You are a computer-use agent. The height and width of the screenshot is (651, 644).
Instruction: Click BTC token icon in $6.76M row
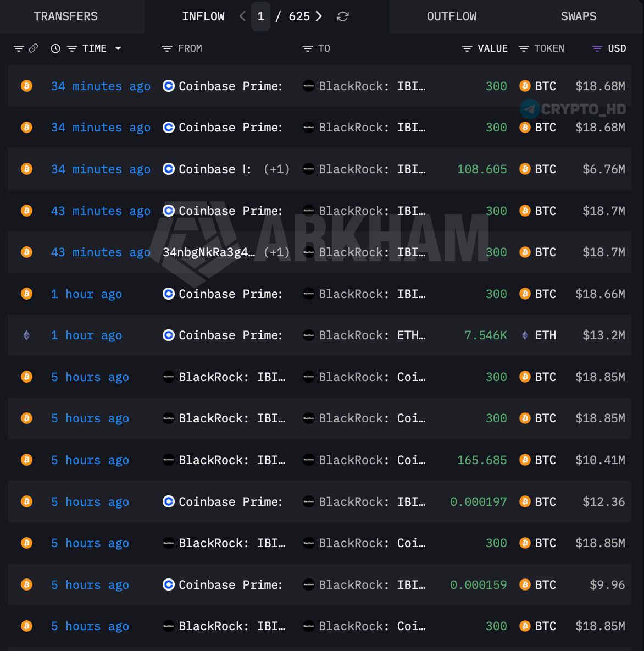point(525,169)
